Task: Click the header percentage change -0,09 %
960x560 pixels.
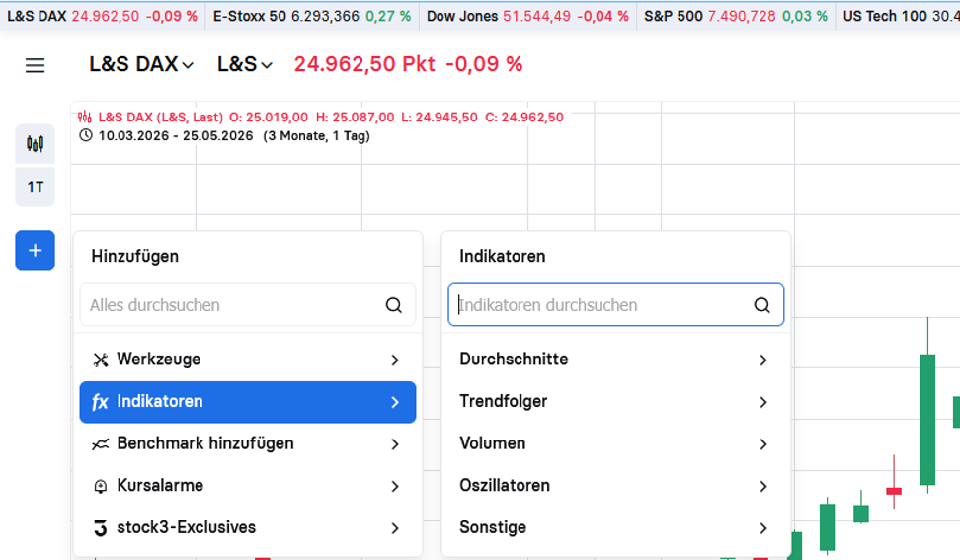Action: 484,64
